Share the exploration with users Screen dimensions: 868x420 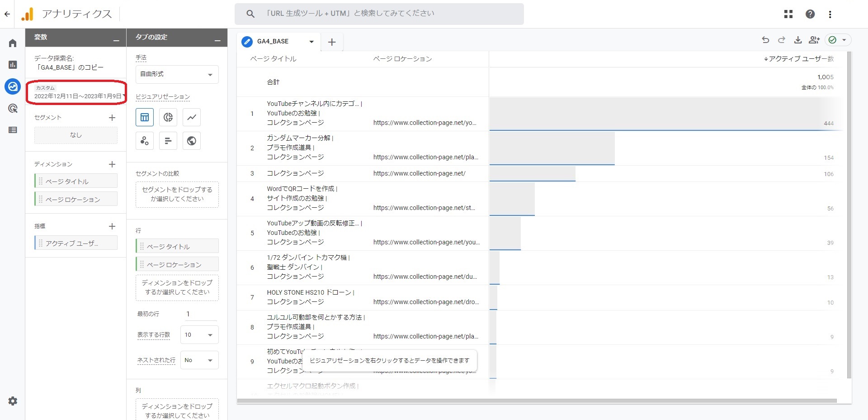(x=814, y=40)
